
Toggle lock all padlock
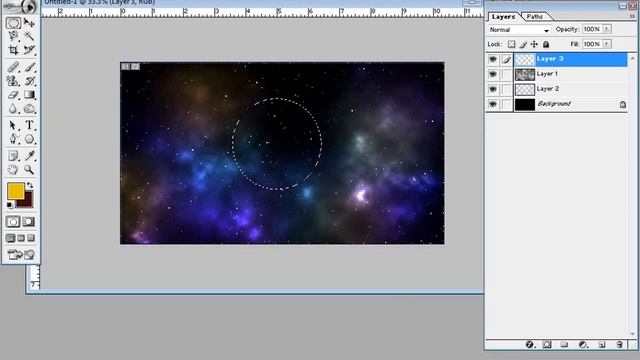tap(546, 44)
